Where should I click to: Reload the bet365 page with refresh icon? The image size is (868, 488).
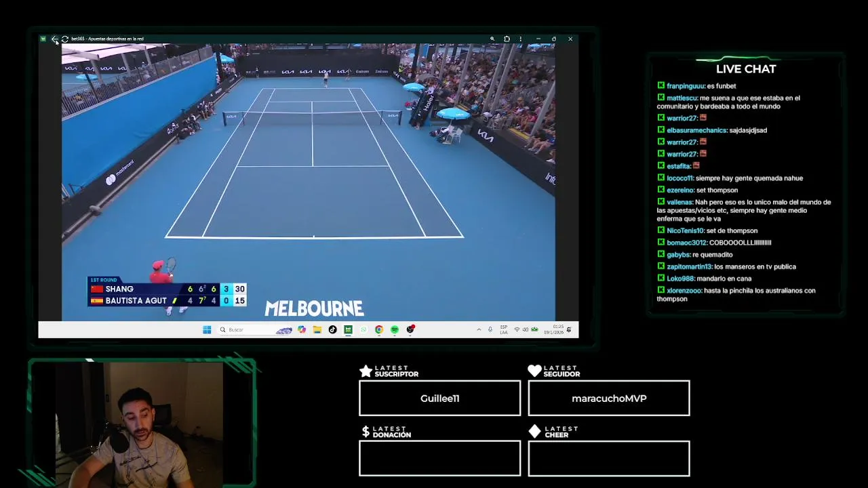pos(65,39)
